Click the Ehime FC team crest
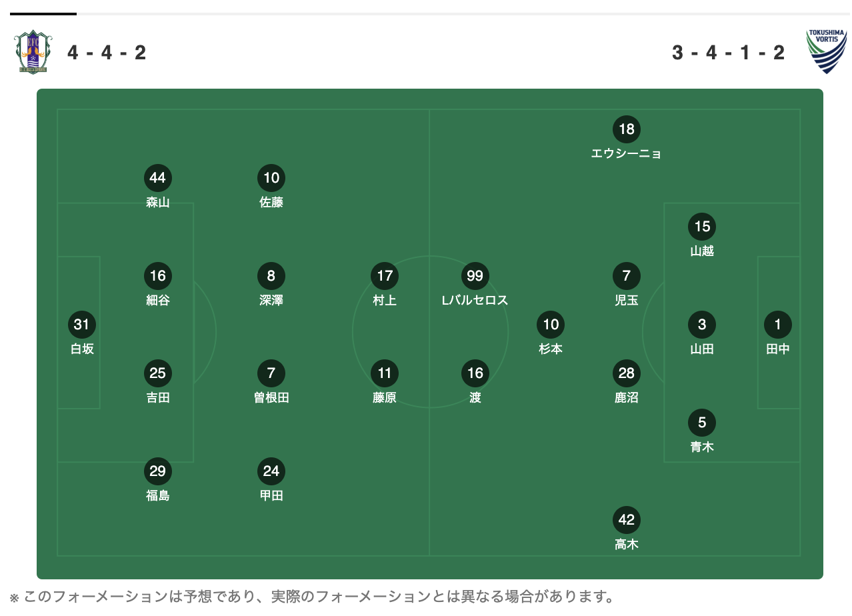Image resolution: width=852 pixels, height=616 pixels. click(33, 52)
